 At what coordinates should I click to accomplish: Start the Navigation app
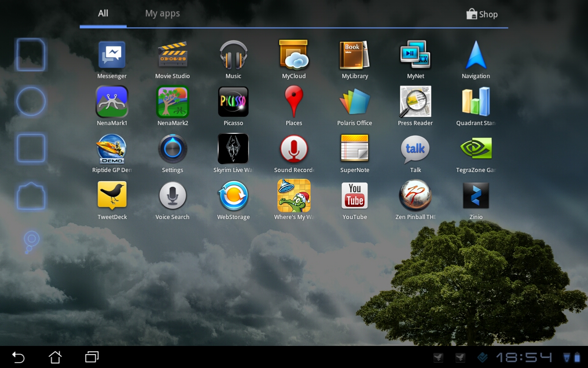pos(476,60)
